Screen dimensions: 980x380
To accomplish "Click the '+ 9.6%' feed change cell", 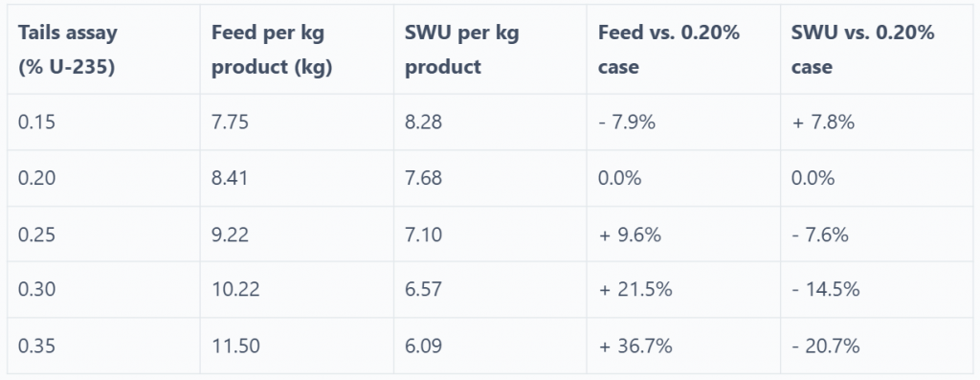I will pyautogui.click(x=683, y=234).
